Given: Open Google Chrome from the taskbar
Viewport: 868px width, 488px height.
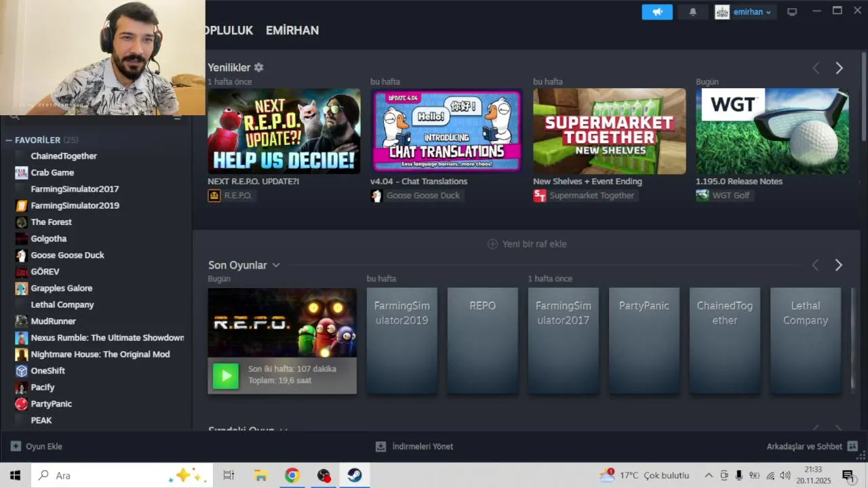Looking at the screenshot, I should [292, 475].
